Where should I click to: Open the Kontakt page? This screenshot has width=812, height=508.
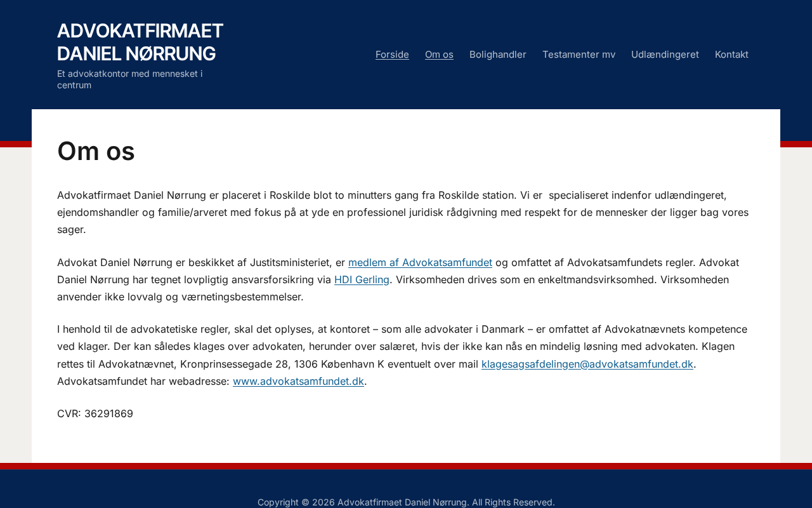pyautogui.click(x=731, y=55)
